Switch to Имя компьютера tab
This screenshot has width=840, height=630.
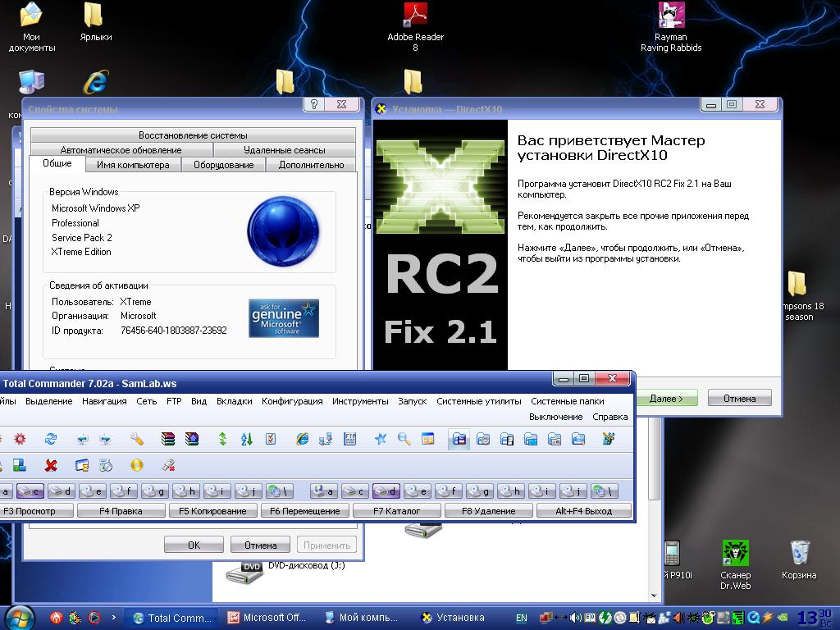click(133, 165)
